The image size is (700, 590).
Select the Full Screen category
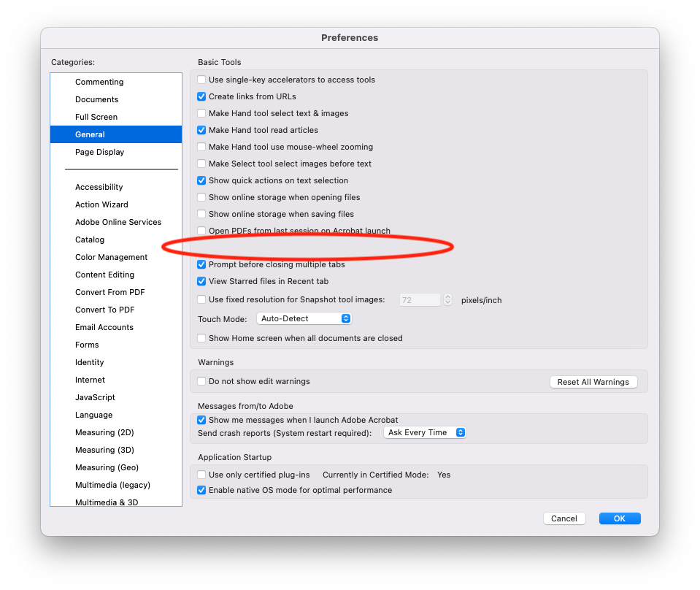pos(96,117)
